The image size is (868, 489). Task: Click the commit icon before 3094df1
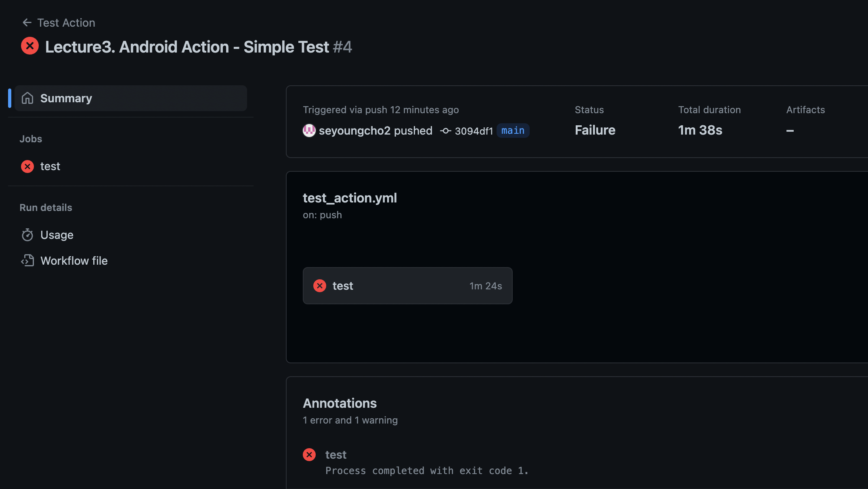445,131
